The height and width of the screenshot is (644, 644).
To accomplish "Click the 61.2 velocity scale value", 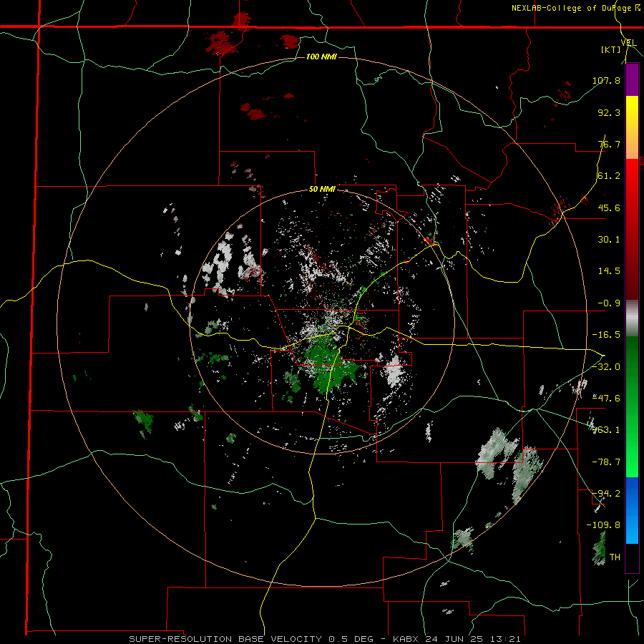I will [x=609, y=176].
